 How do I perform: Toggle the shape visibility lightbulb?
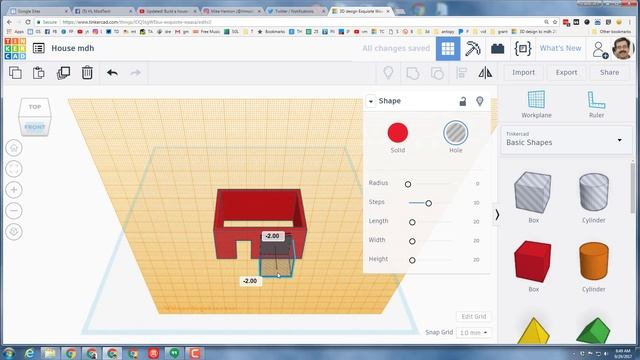coord(480,101)
